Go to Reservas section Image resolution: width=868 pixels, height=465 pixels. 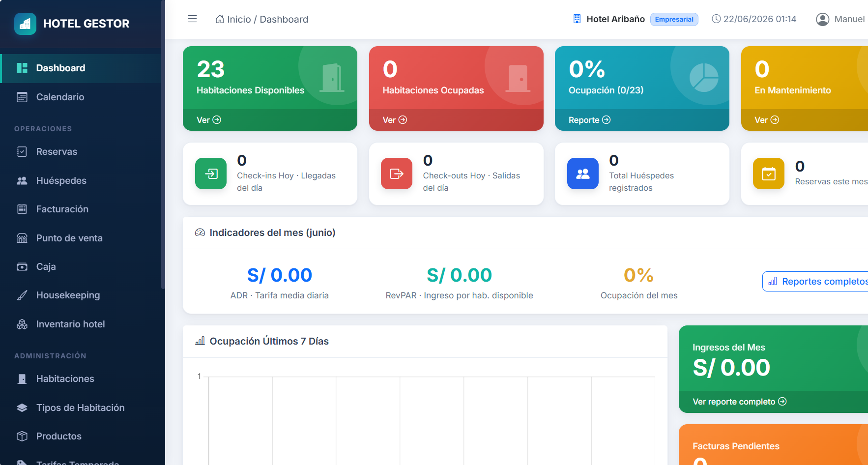pos(82,151)
